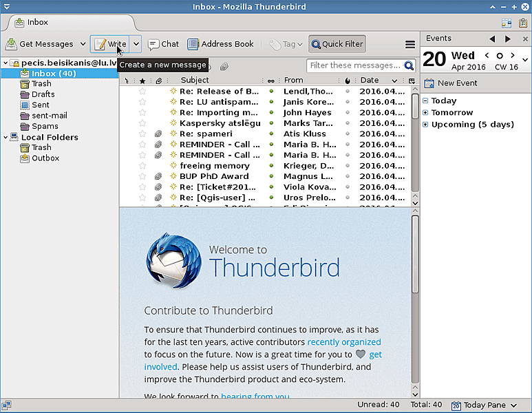Star the 'Kaspersky atslēgu' message
Screen dimensions: 532x413
pos(142,123)
